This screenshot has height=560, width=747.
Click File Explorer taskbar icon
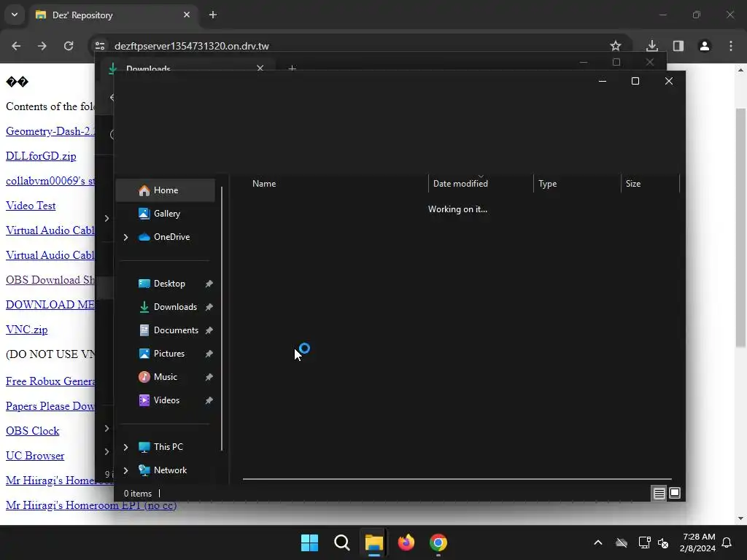[374, 542]
